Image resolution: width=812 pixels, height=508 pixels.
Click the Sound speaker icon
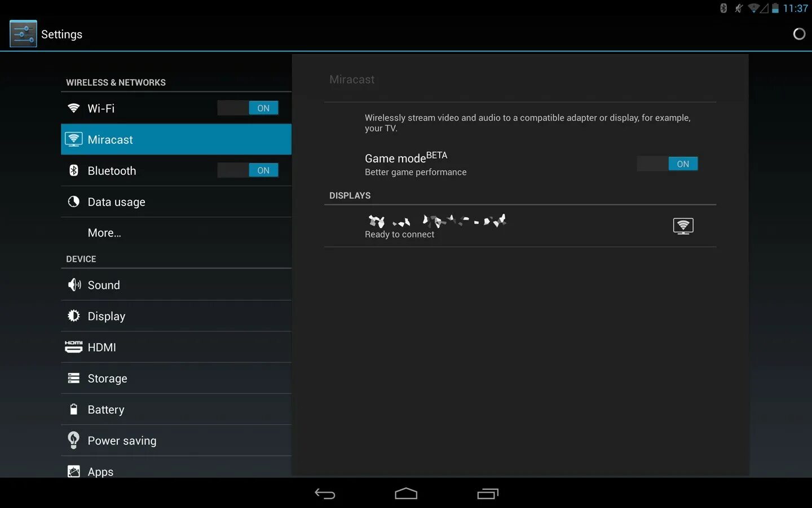tap(74, 284)
